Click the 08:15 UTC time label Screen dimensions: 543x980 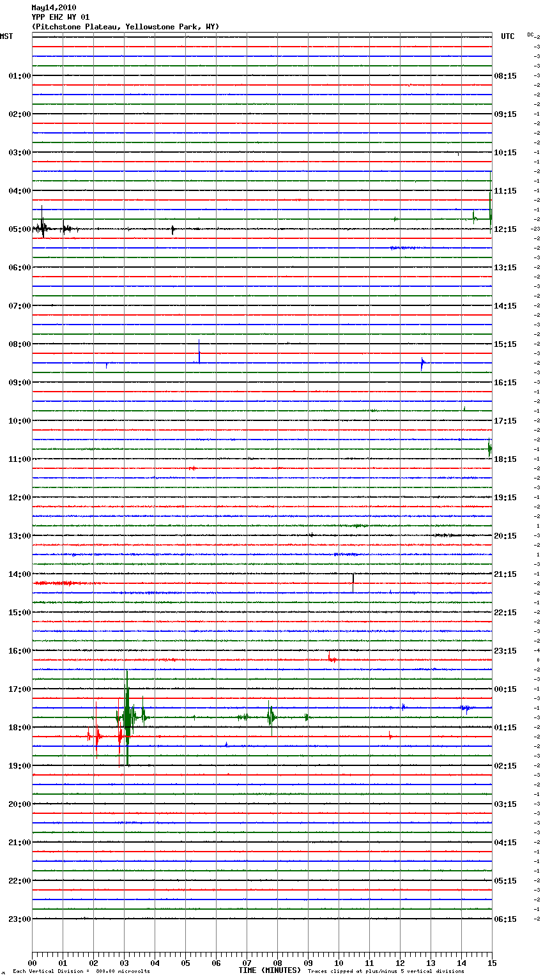tap(505, 76)
